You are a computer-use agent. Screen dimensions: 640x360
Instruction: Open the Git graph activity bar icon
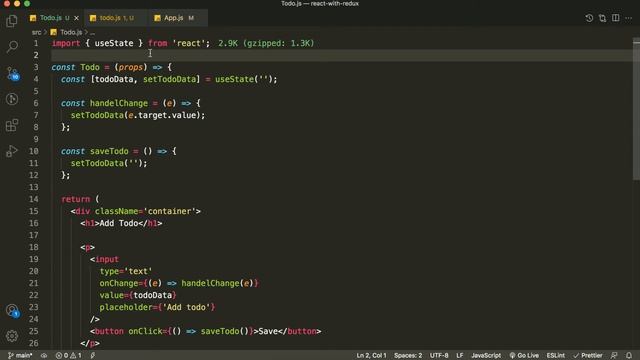click(12, 99)
